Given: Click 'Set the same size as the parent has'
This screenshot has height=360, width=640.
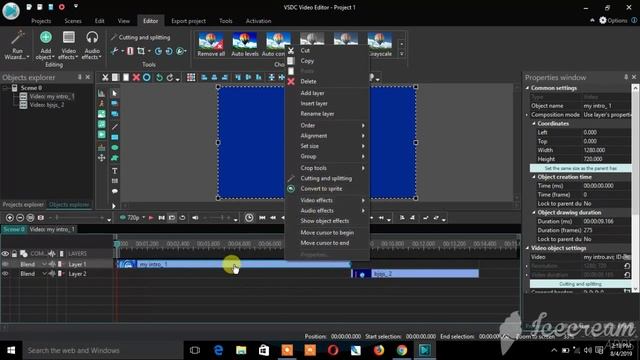Looking at the screenshot, I should (x=580, y=168).
